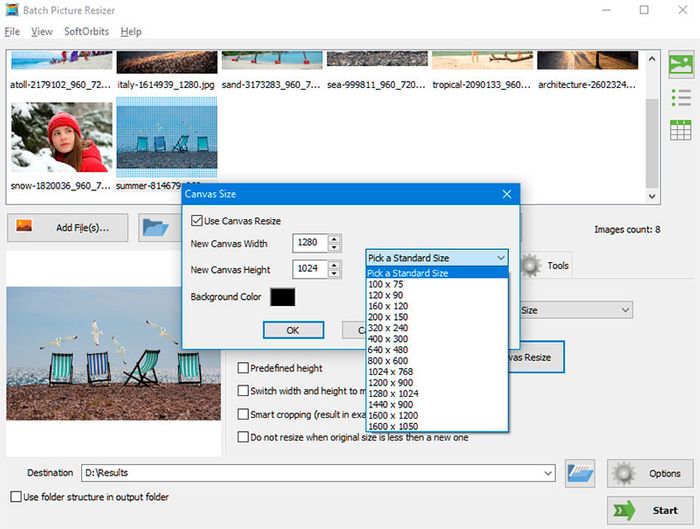Open the SoftOrbits menu
Viewport: 700px width, 529px height.
point(87,32)
